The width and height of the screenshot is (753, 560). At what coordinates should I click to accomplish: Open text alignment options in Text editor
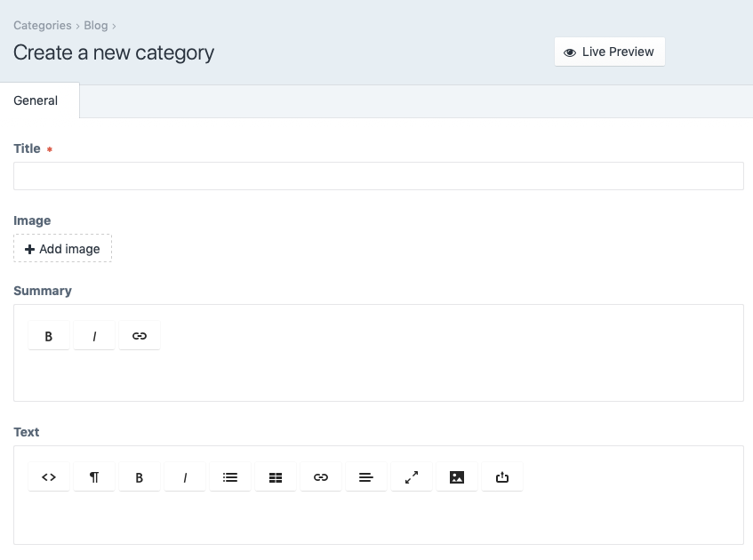pyautogui.click(x=366, y=477)
